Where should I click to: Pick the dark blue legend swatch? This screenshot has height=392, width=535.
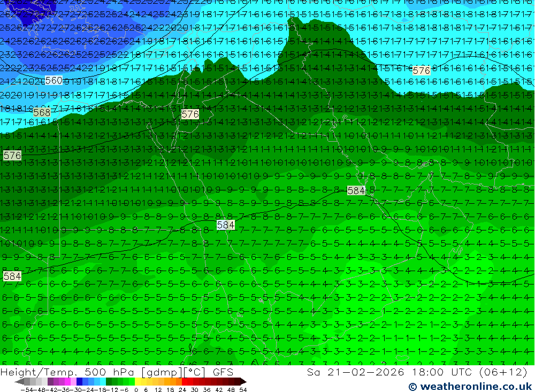[x=79, y=382]
